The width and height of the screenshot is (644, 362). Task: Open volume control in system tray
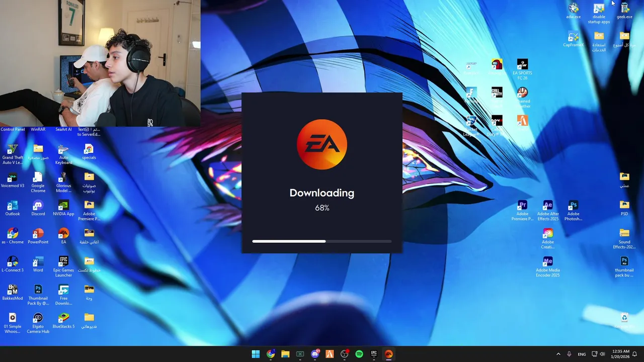(602, 354)
